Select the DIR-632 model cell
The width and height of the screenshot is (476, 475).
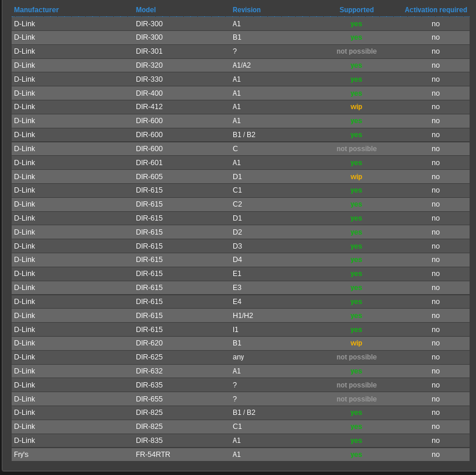(x=149, y=371)
